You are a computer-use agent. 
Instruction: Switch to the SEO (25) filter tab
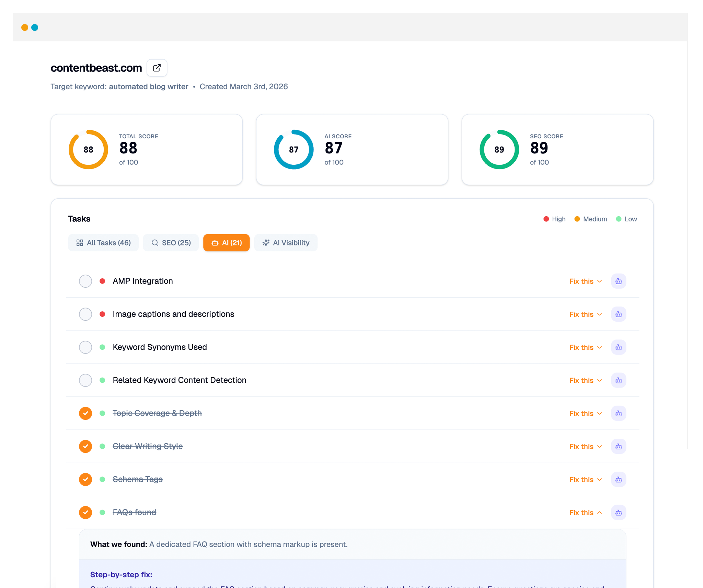(x=171, y=243)
